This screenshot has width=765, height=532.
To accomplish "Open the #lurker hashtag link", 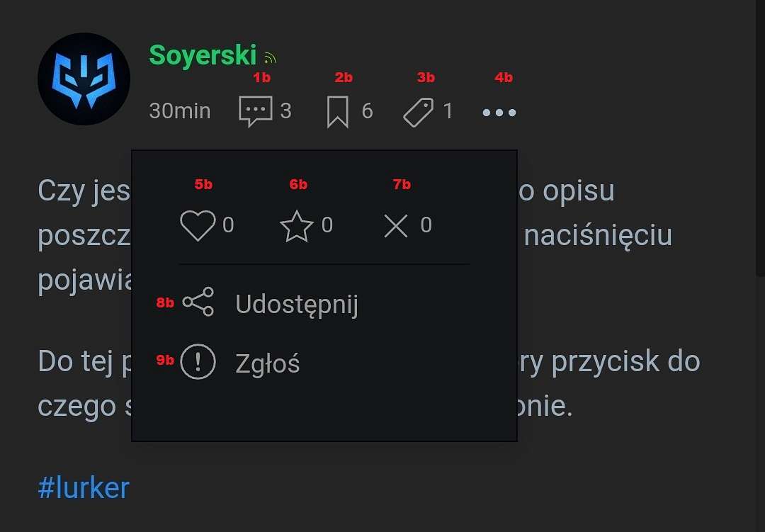I will tap(84, 487).
